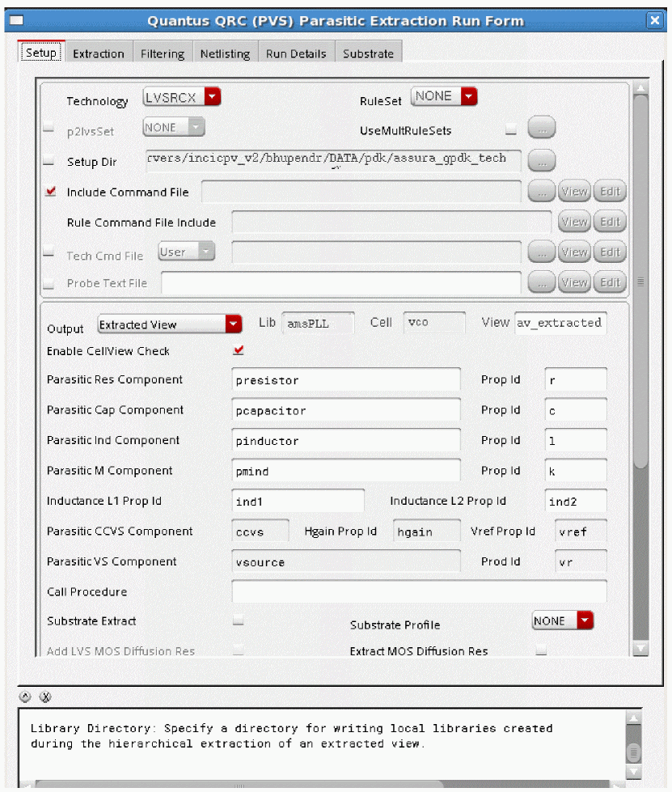Click the help panel close X icon
The height and width of the screenshot is (792, 672).
point(45,697)
